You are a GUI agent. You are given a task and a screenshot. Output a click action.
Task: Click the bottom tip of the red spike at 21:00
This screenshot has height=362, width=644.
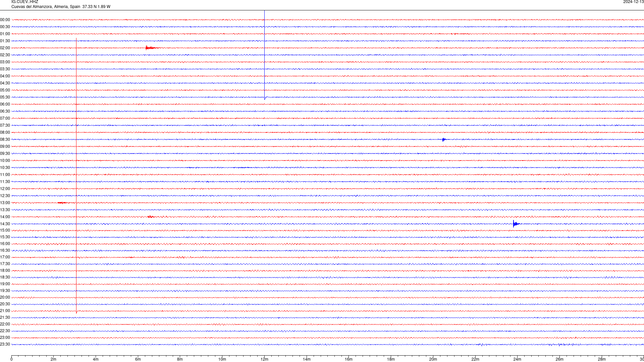click(x=76, y=313)
